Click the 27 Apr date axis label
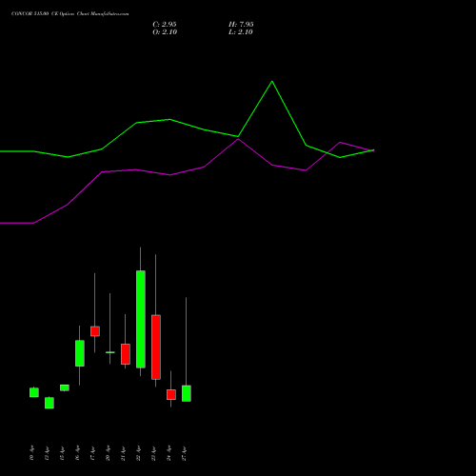 click(x=184, y=453)
